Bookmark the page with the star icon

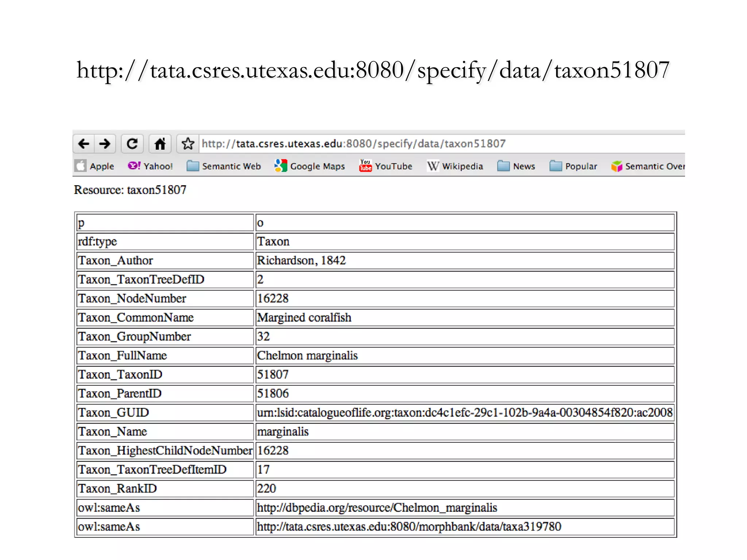(x=188, y=144)
